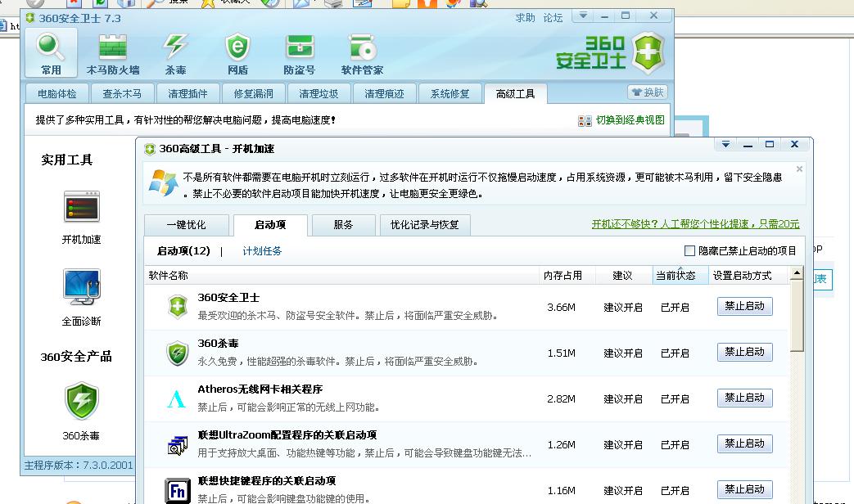854x504 pixels.
Task: Open the 人工帮您个性化提速 green link
Action: [x=695, y=223]
